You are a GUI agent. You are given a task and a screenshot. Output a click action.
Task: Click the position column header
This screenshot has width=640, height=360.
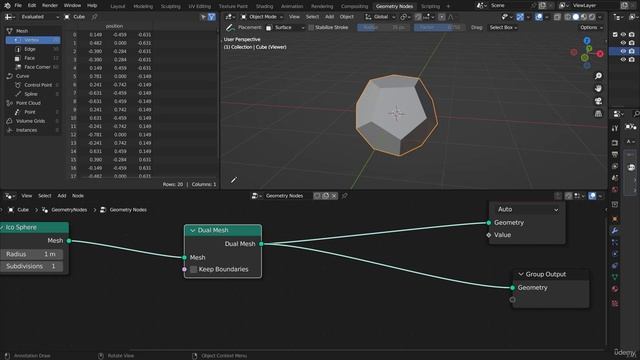pos(114,26)
